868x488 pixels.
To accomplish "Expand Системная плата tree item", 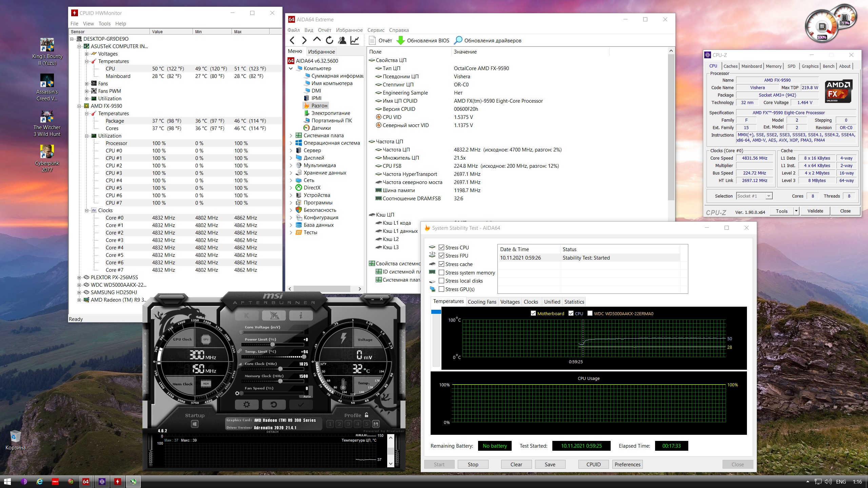I will click(x=291, y=136).
